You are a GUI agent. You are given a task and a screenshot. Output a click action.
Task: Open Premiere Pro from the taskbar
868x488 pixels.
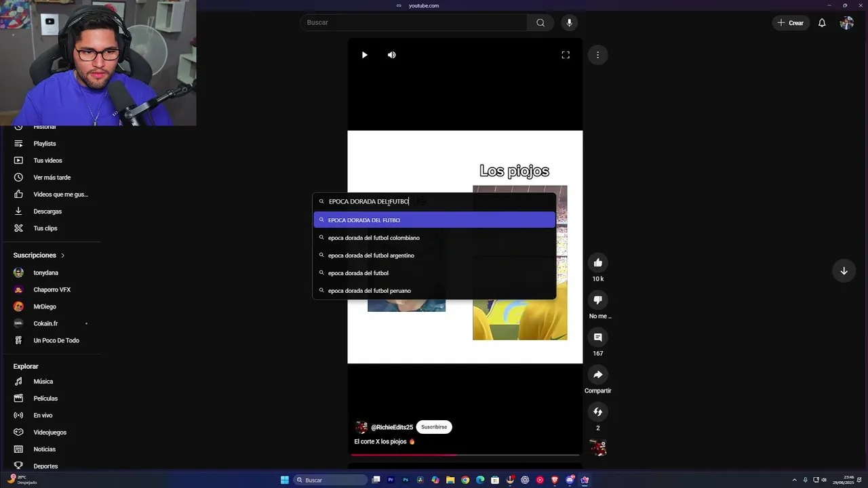[x=391, y=480]
